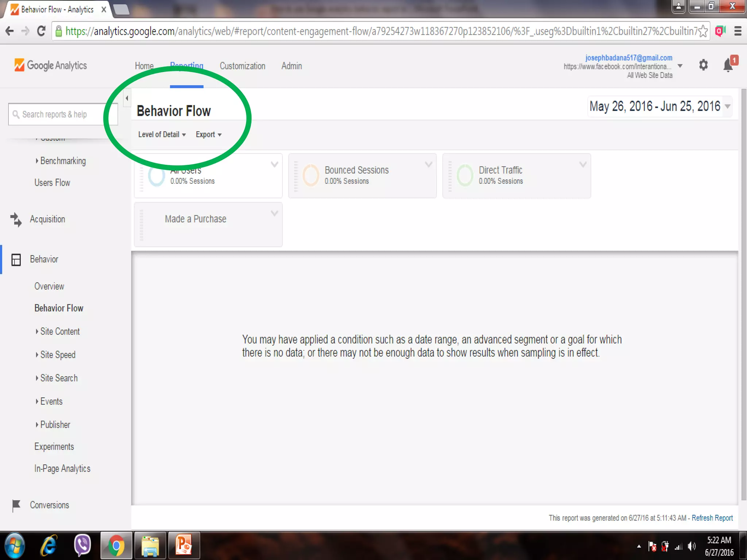Reload page using browser refresh icon
The width and height of the screenshot is (747, 560).
[x=41, y=31]
